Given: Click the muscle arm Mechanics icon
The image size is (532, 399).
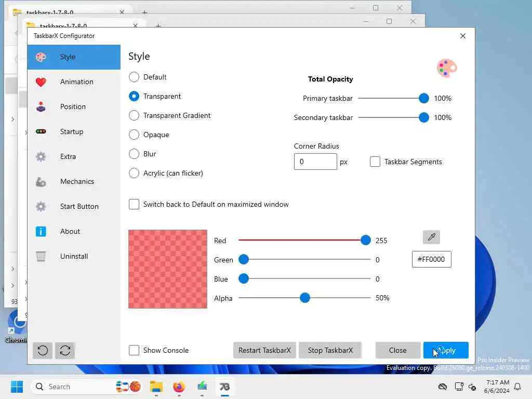Looking at the screenshot, I should click(41, 182).
